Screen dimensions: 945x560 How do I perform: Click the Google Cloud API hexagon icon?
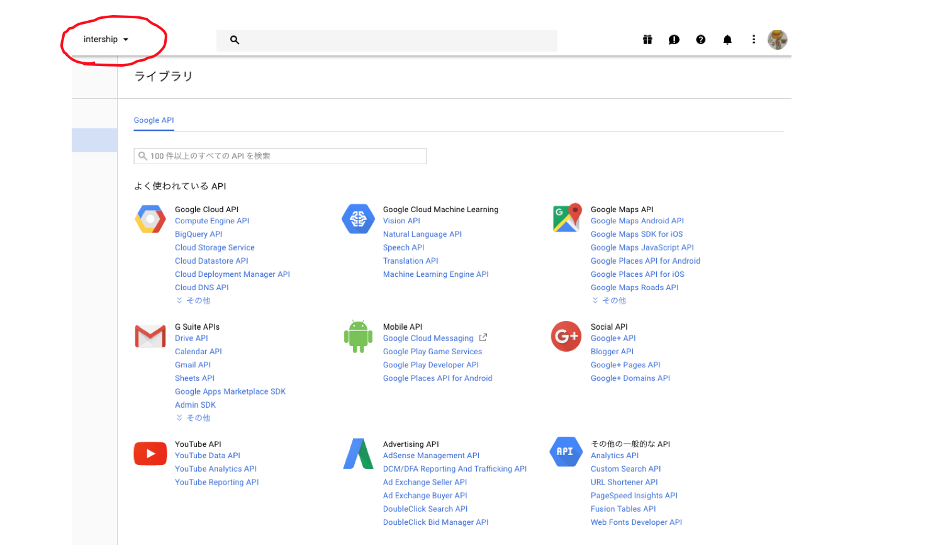click(150, 219)
